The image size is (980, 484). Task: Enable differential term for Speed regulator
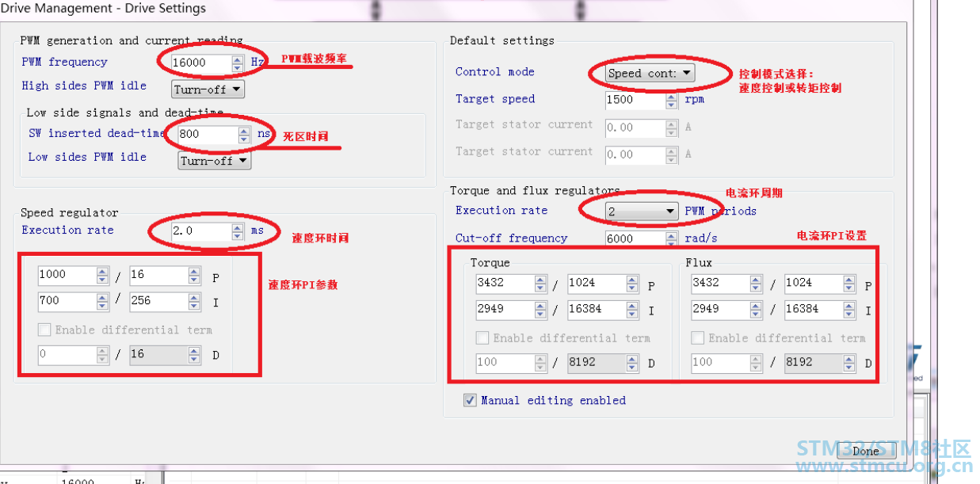(x=45, y=330)
